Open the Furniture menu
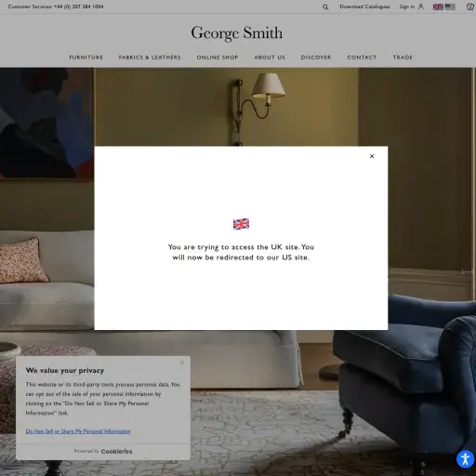The width and height of the screenshot is (476, 476). [x=86, y=58]
